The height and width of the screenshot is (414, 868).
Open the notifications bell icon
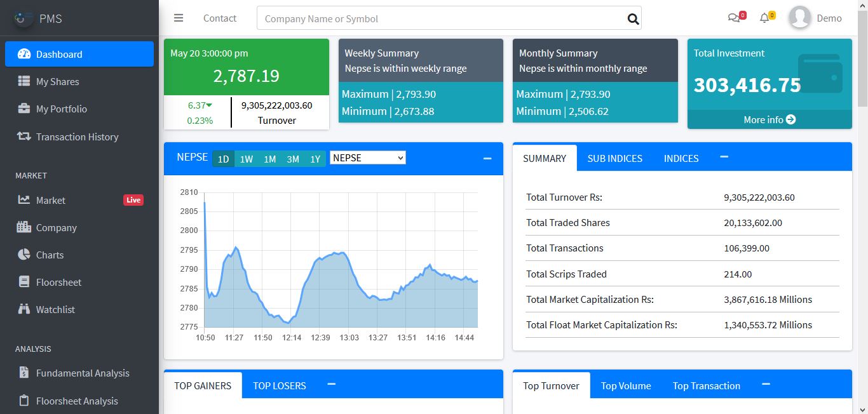tap(764, 18)
